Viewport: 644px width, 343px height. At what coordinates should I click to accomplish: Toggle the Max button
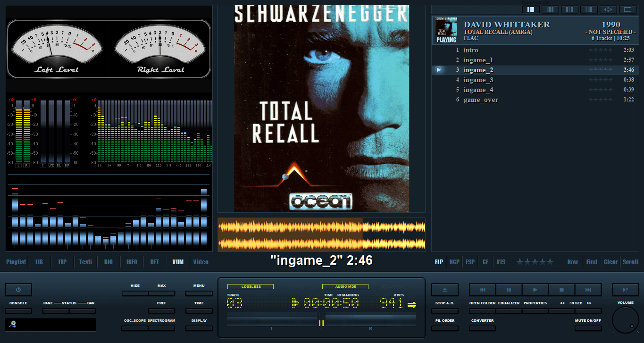pyautogui.click(x=161, y=293)
